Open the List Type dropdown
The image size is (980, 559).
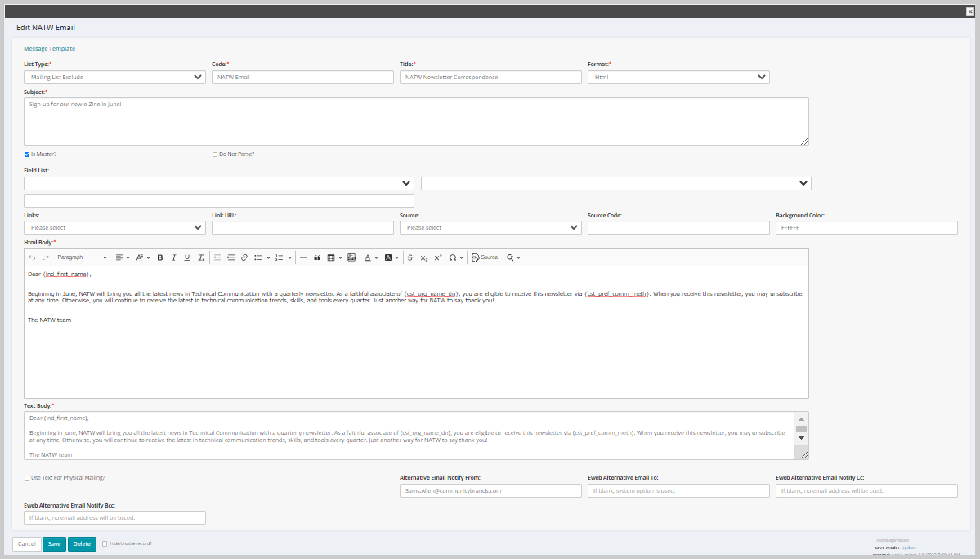(114, 76)
